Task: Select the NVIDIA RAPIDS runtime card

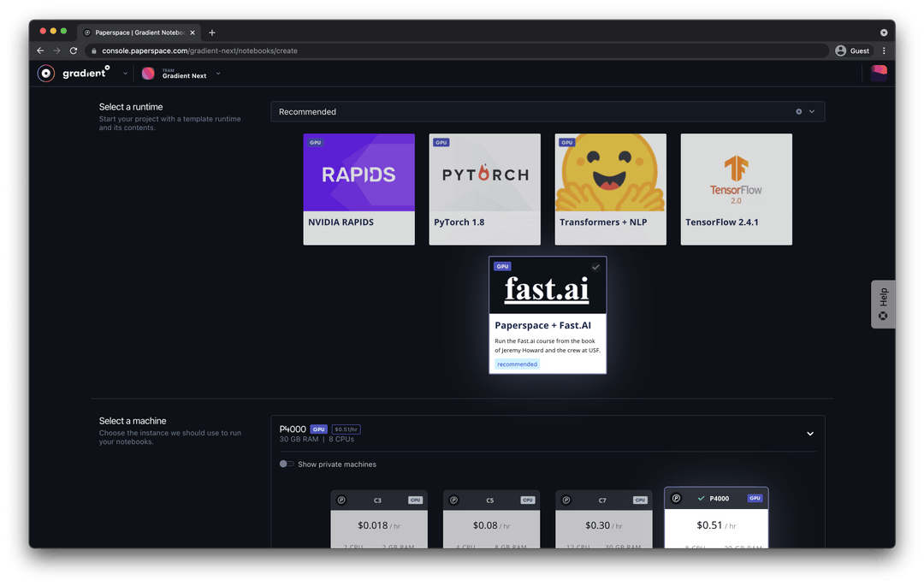Action: tap(358, 188)
